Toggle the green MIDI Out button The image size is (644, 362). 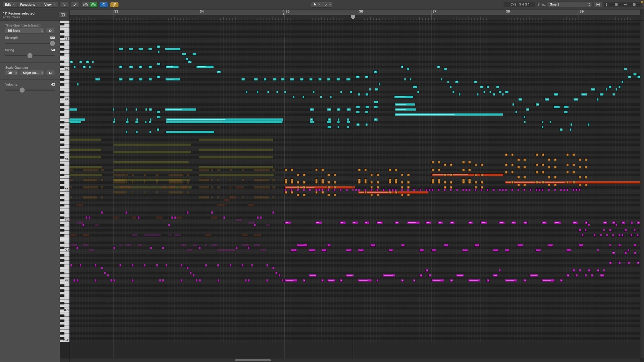tap(94, 5)
